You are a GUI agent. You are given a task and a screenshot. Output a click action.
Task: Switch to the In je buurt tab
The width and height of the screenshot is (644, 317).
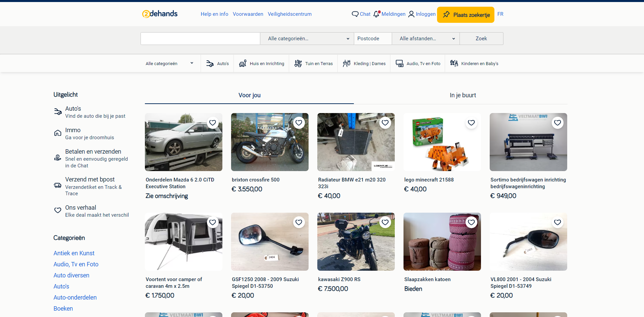(x=463, y=95)
